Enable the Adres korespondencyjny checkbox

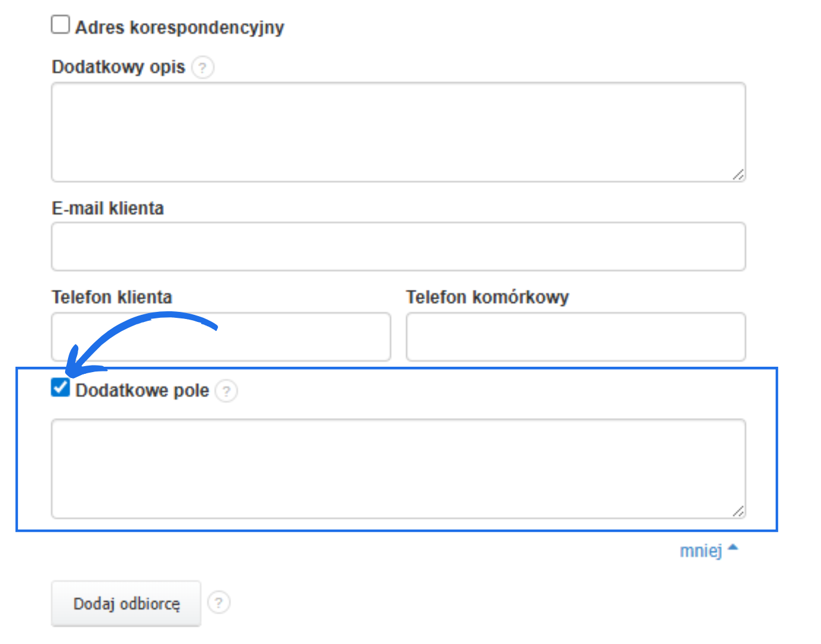point(60,25)
